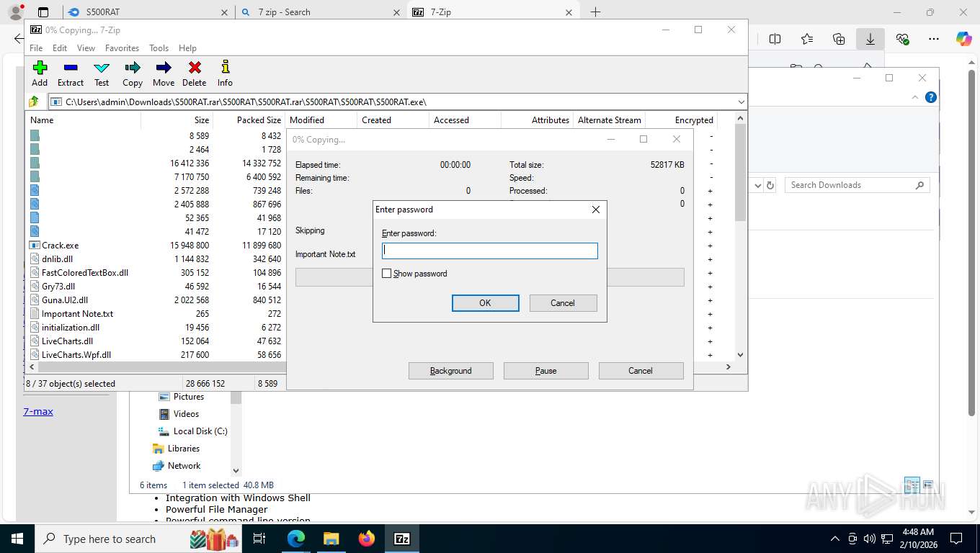This screenshot has height=553, width=980.
Task: Select Network in Explorer navigation tree
Action: pos(184,466)
